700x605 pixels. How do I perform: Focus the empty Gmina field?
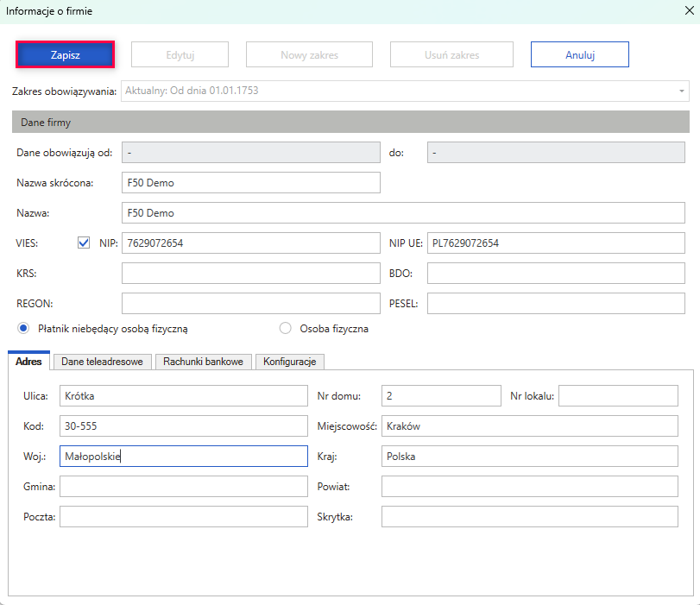tap(183, 487)
